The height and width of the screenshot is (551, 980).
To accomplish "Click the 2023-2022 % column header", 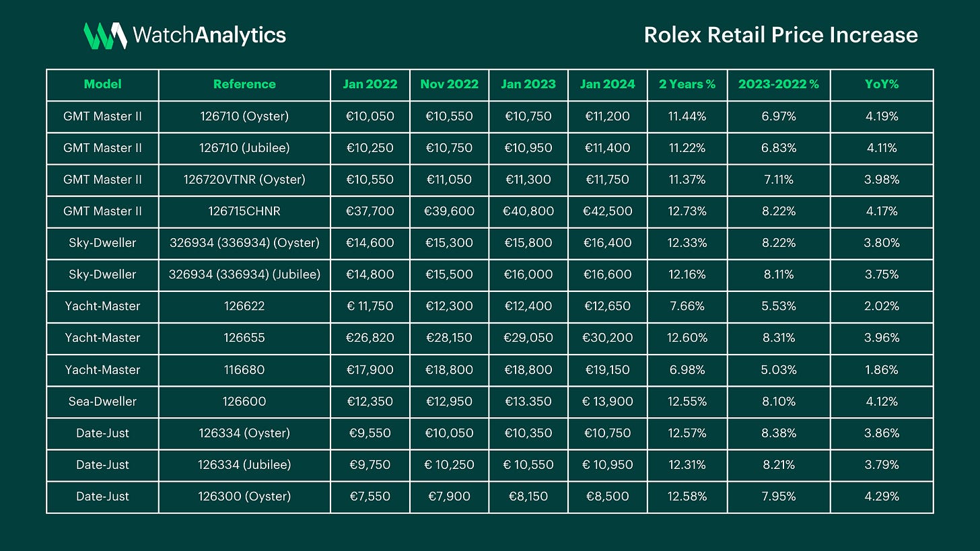I will pyautogui.click(x=779, y=84).
